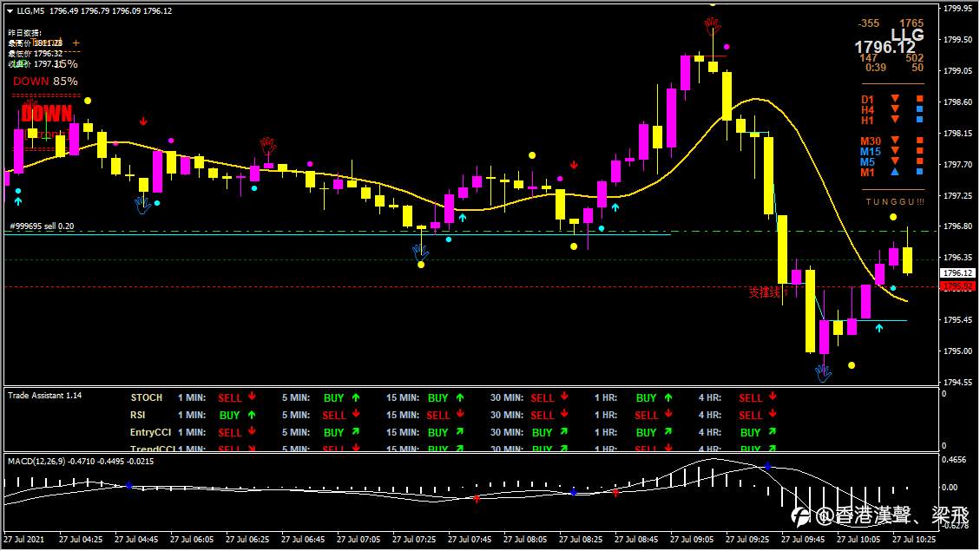Click the green arrow after STOCH 15 MIN BUY
The width and height of the screenshot is (980, 551).
[460, 397]
